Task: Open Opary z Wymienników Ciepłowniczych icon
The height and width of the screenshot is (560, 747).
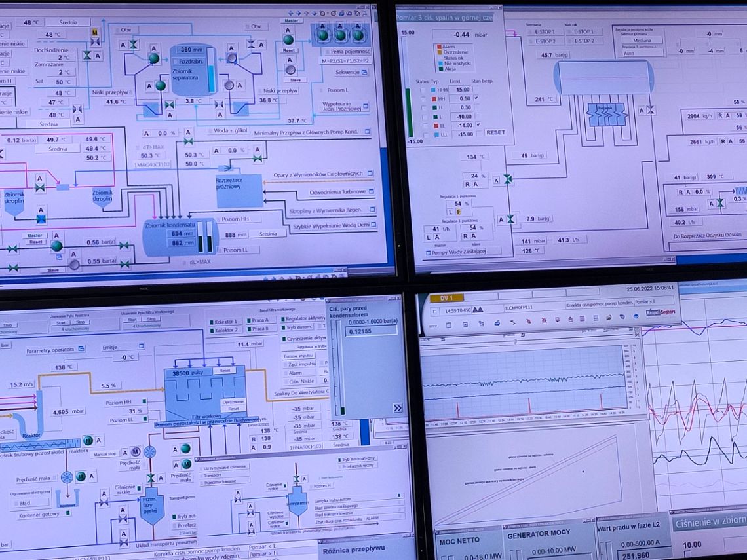Action: pyautogui.click(x=370, y=174)
